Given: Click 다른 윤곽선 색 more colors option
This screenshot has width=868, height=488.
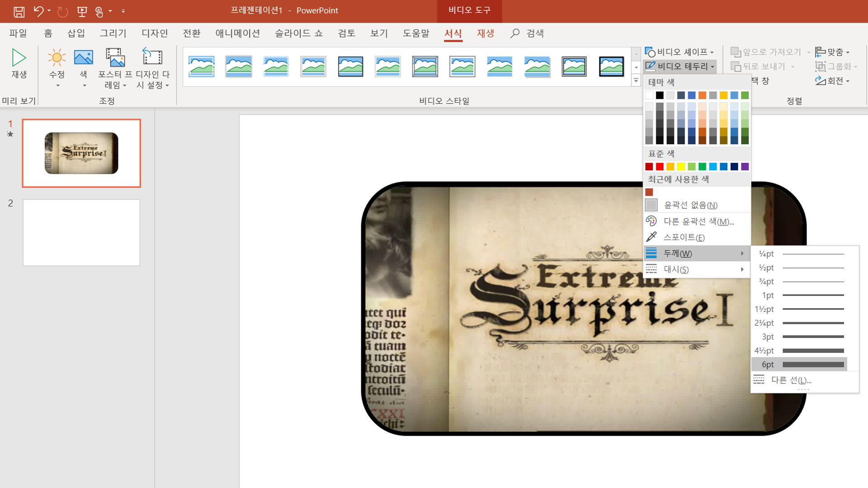Looking at the screenshot, I should tap(698, 221).
